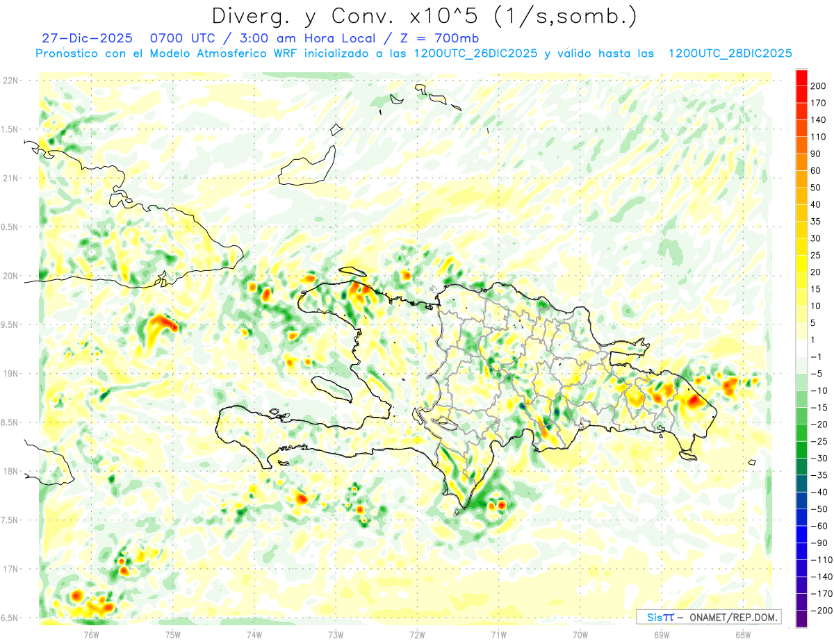Click the "0700 UTC / 3:00 am Hora Local" text

click(x=264, y=38)
